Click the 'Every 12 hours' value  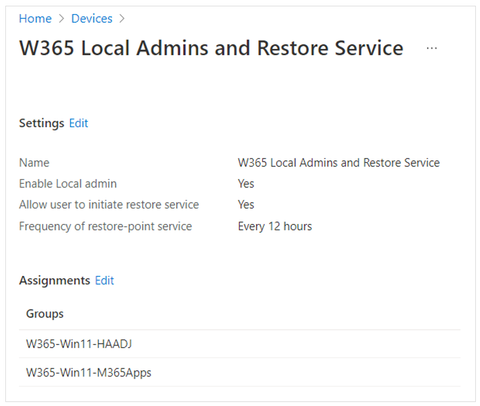[x=275, y=226]
